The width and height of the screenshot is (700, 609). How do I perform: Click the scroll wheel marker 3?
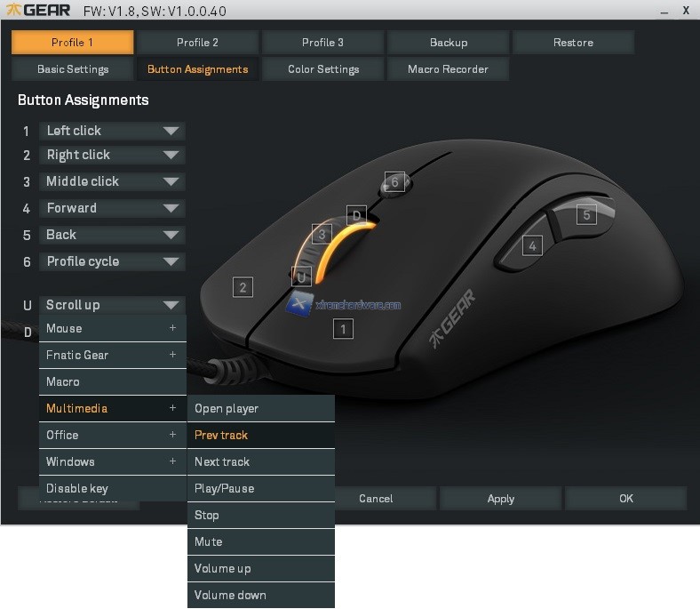tap(322, 235)
